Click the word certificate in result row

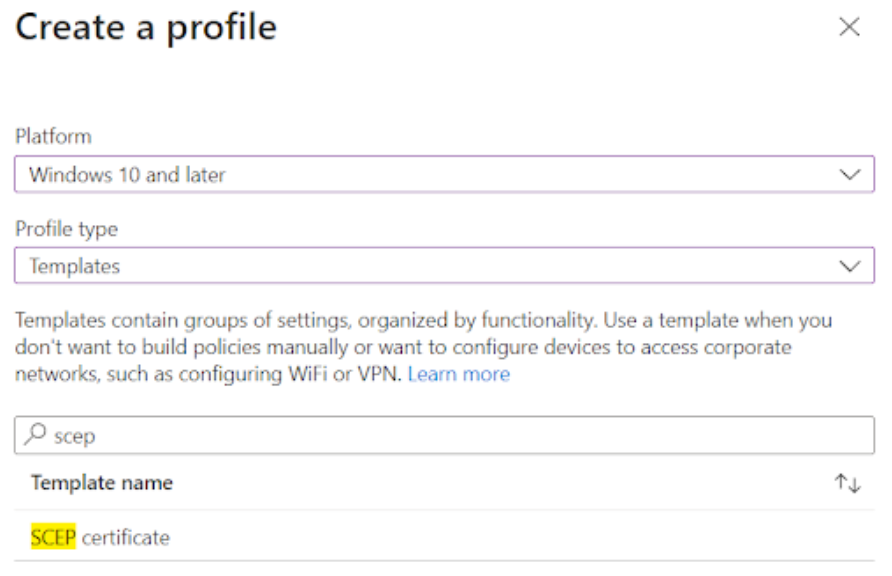click(x=126, y=537)
